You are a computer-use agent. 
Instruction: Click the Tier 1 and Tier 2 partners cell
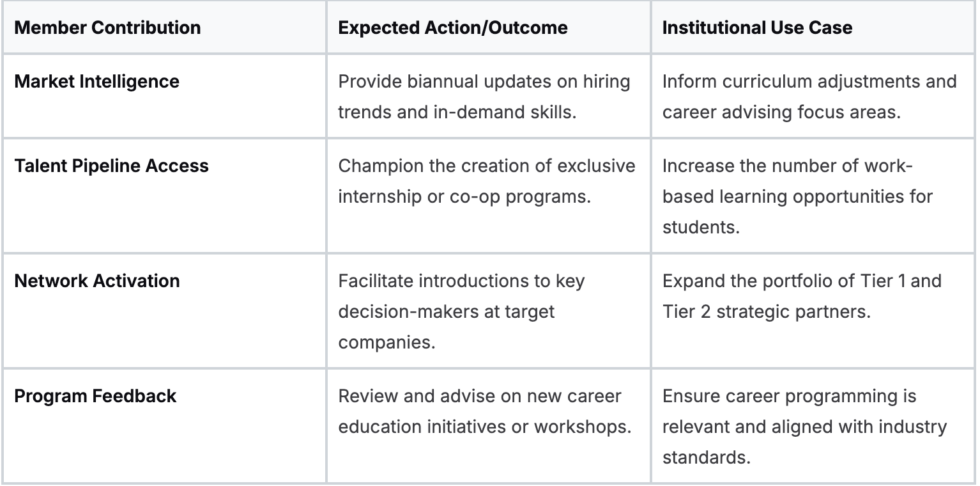click(801, 296)
